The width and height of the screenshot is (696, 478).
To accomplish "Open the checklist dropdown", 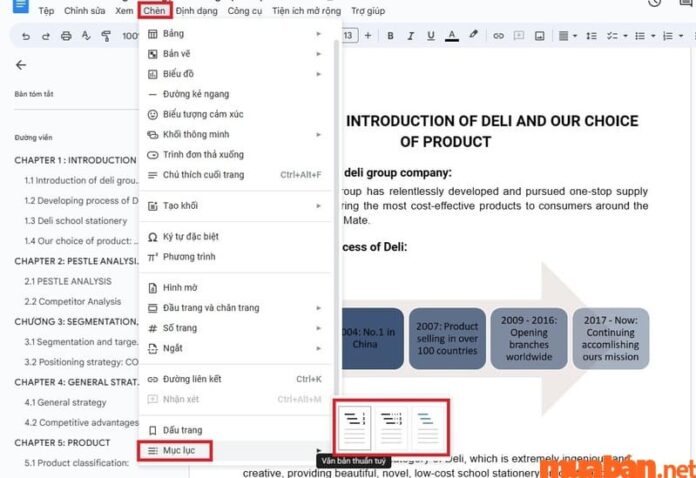I will [x=617, y=36].
